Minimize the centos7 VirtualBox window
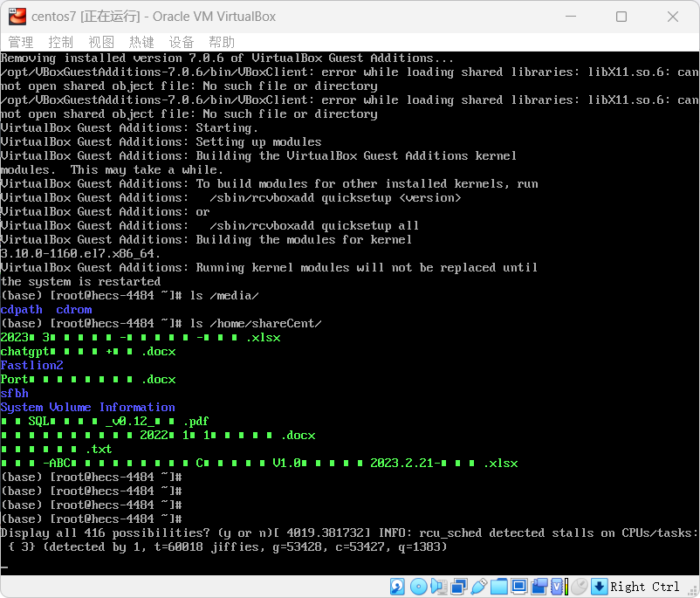 point(570,17)
